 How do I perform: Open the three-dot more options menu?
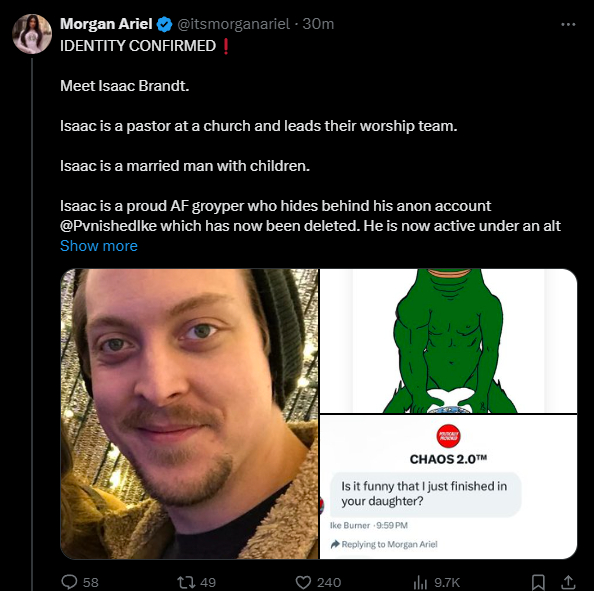[568, 24]
